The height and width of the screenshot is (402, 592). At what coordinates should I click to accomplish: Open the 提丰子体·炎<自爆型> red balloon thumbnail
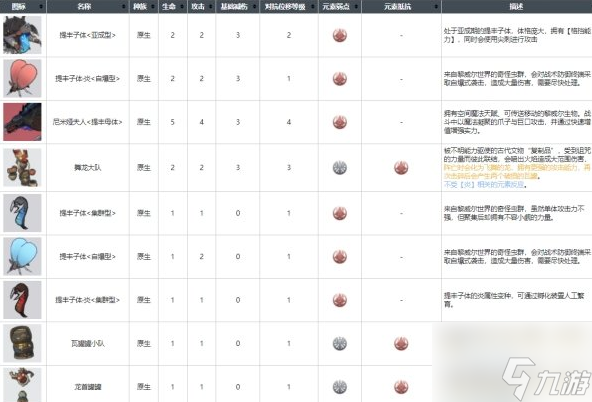(x=22, y=79)
